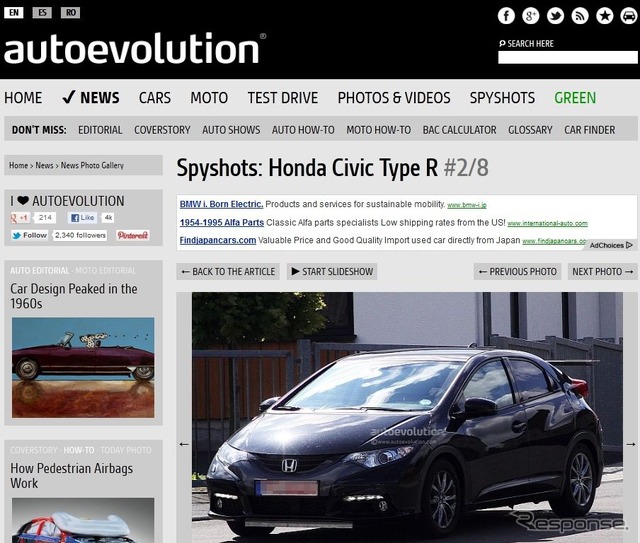Click the Twitter Follow button
Image resolution: width=640 pixels, height=543 pixels.
29,236
